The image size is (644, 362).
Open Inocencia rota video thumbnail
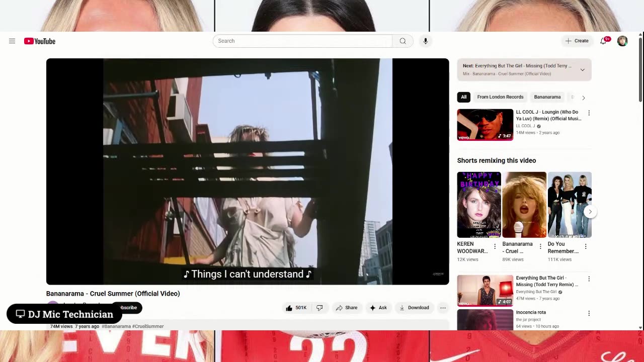tap(485, 320)
